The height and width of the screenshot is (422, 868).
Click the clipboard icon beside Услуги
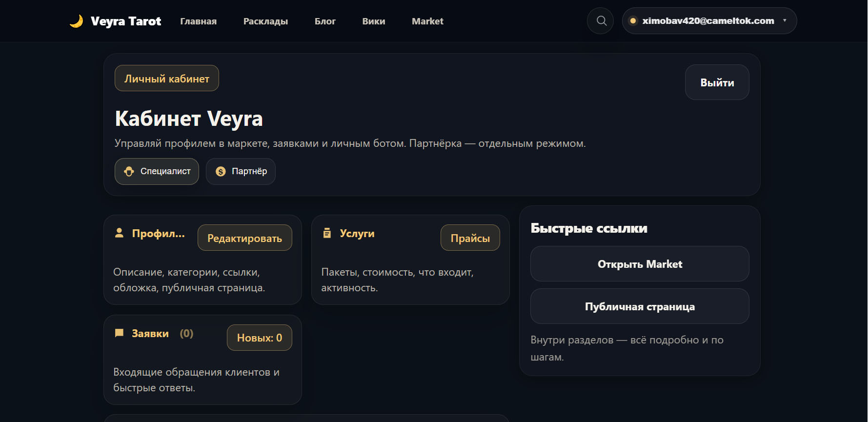pos(327,233)
